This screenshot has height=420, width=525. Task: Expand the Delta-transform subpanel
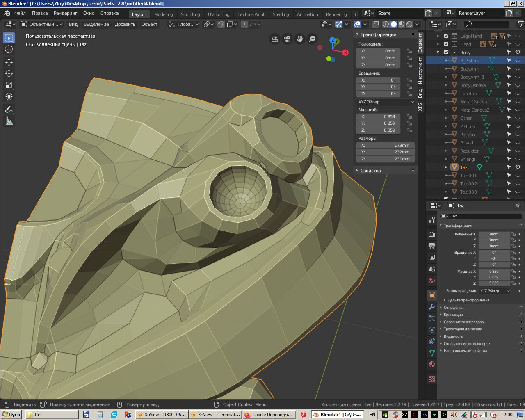click(468, 300)
